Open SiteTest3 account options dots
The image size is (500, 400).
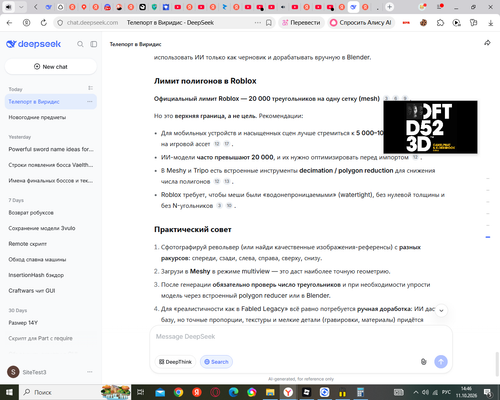[89, 372]
